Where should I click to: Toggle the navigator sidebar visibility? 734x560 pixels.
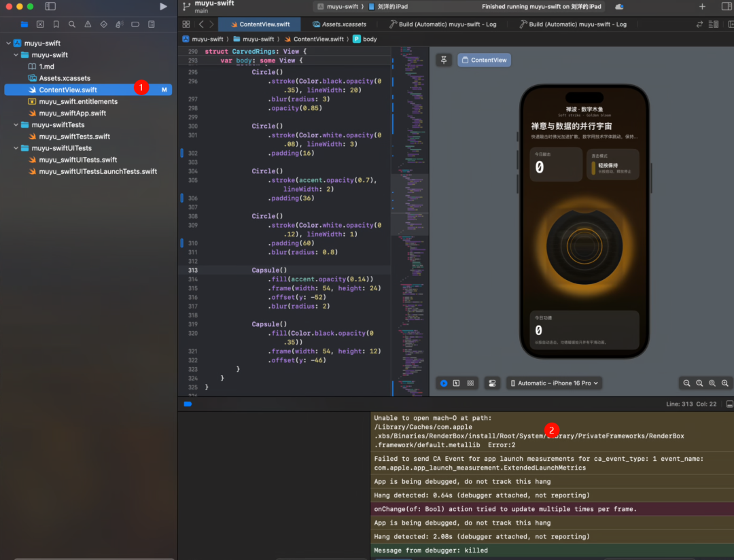(x=50, y=7)
